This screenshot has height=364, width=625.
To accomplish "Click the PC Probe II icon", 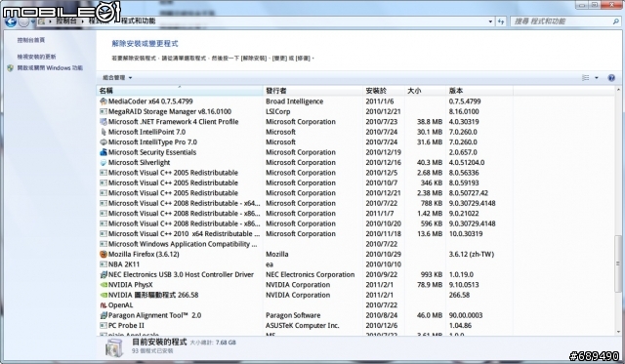I will click(104, 325).
